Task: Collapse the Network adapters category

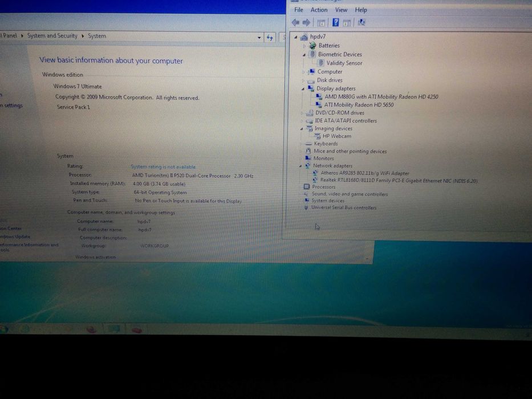Action: (x=300, y=166)
